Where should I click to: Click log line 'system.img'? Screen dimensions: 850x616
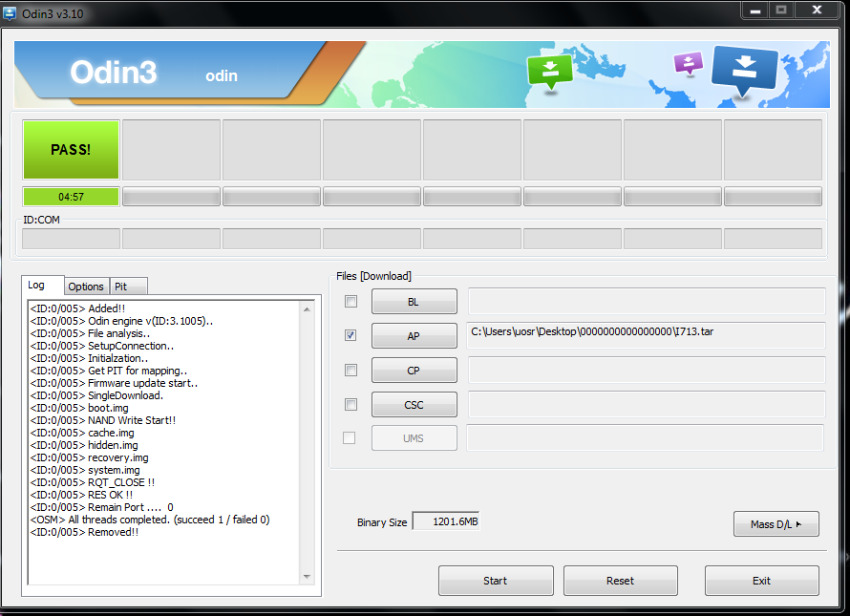pyautogui.click(x=85, y=470)
